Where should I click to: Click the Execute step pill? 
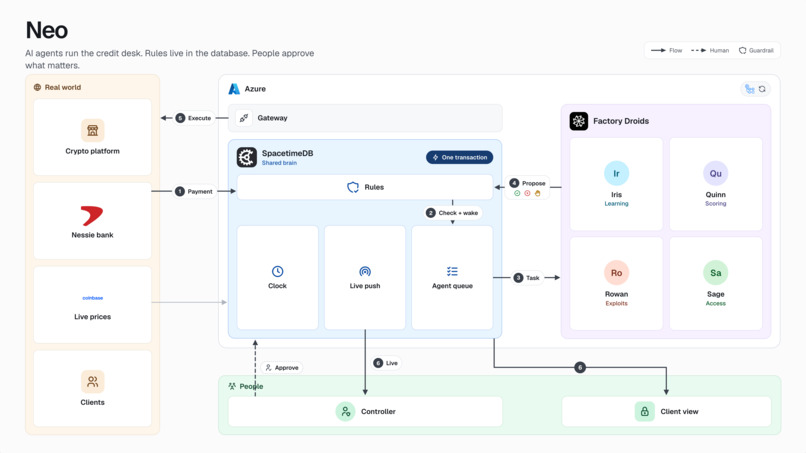click(193, 118)
